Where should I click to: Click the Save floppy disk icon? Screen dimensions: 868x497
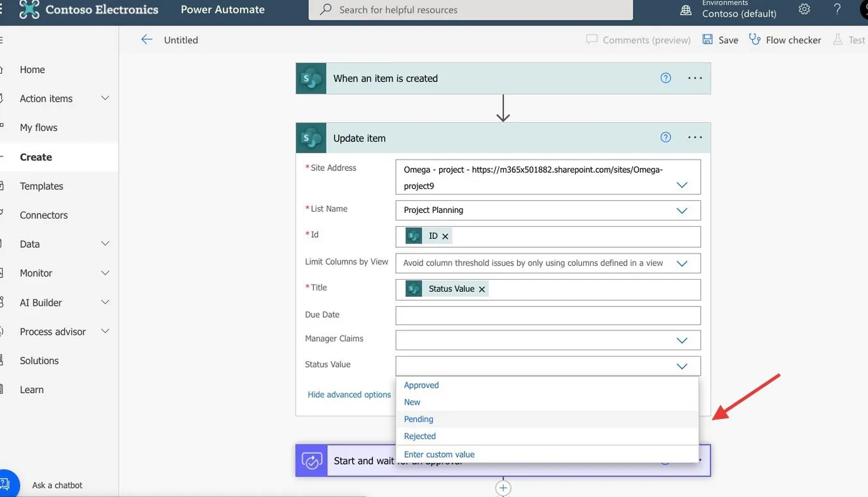(x=707, y=39)
